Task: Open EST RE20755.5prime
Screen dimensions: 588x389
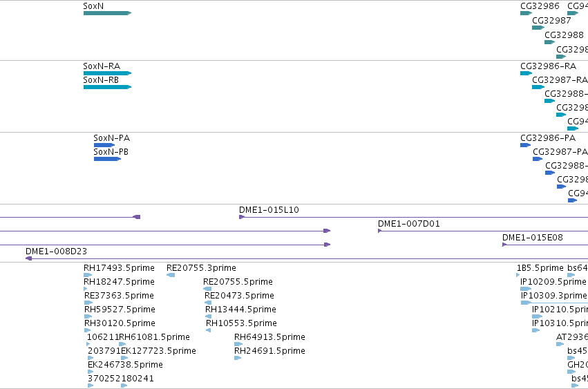Action: (207, 289)
